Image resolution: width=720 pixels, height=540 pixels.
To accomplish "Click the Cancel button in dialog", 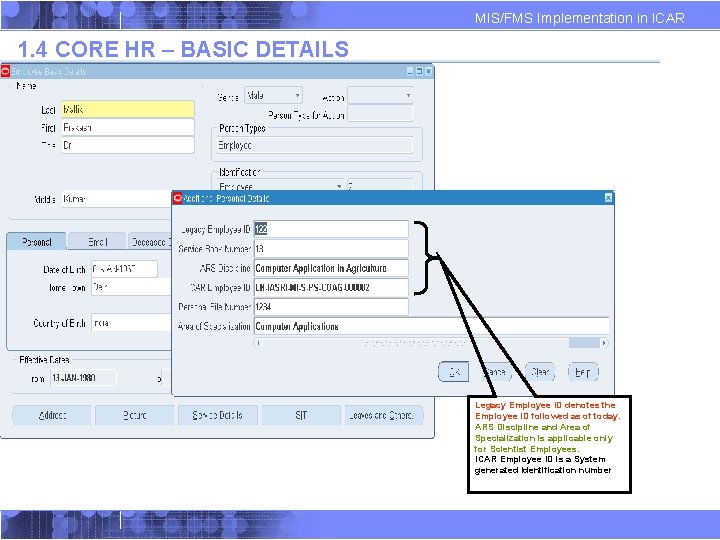I will coord(496,371).
